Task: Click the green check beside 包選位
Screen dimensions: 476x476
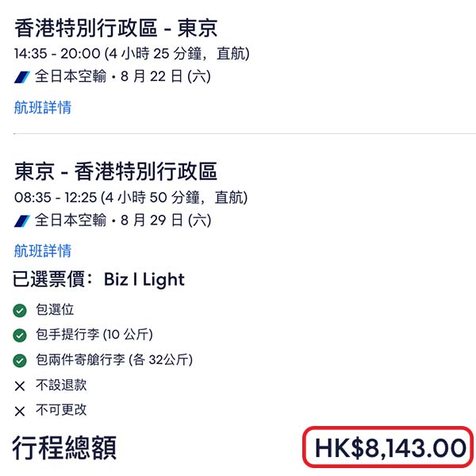Action: (x=21, y=309)
